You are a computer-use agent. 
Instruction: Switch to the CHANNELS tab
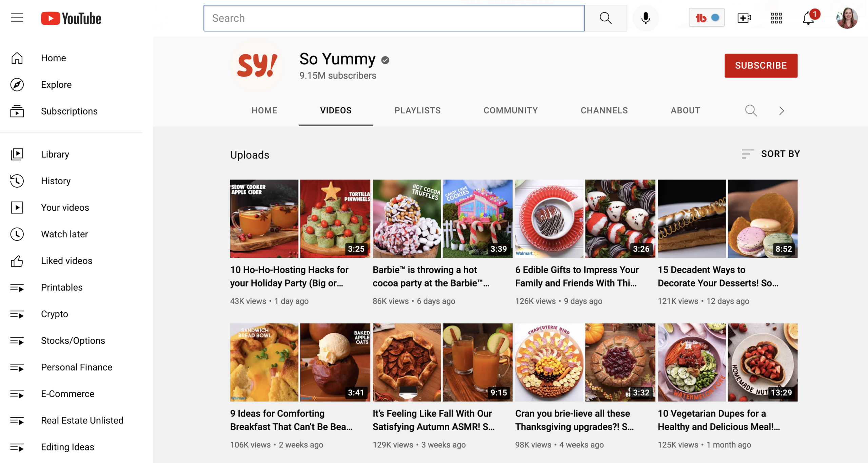(x=604, y=110)
